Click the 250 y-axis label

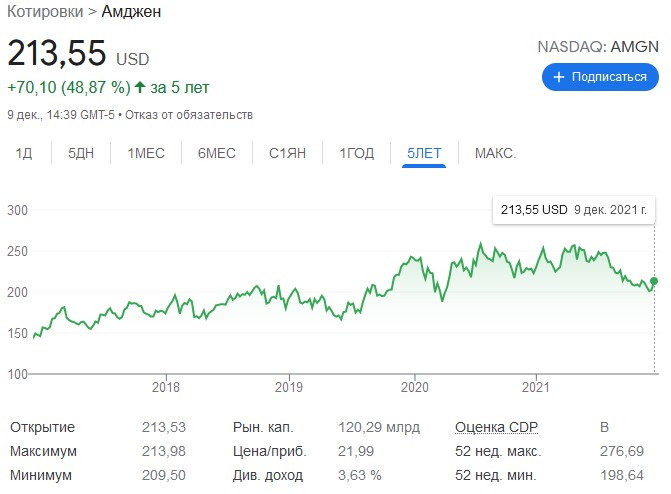18,251
